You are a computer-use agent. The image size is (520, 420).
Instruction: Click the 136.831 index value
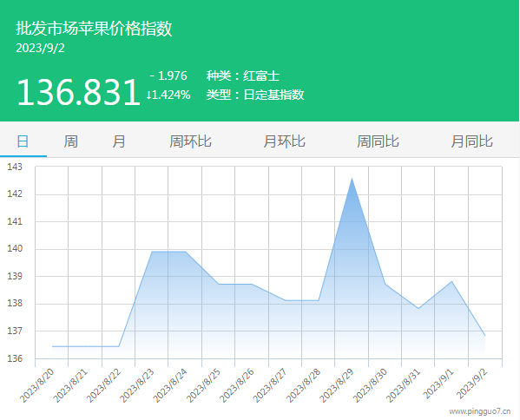tap(78, 92)
